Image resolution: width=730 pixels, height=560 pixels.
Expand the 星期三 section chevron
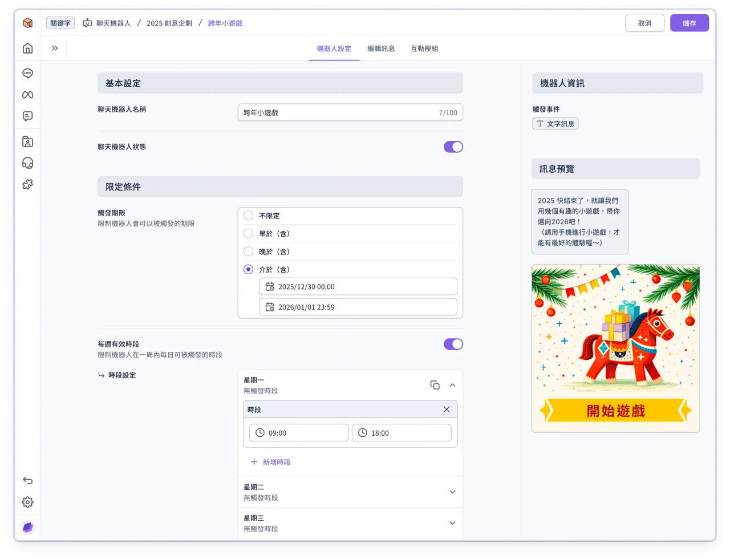tap(452, 523)
